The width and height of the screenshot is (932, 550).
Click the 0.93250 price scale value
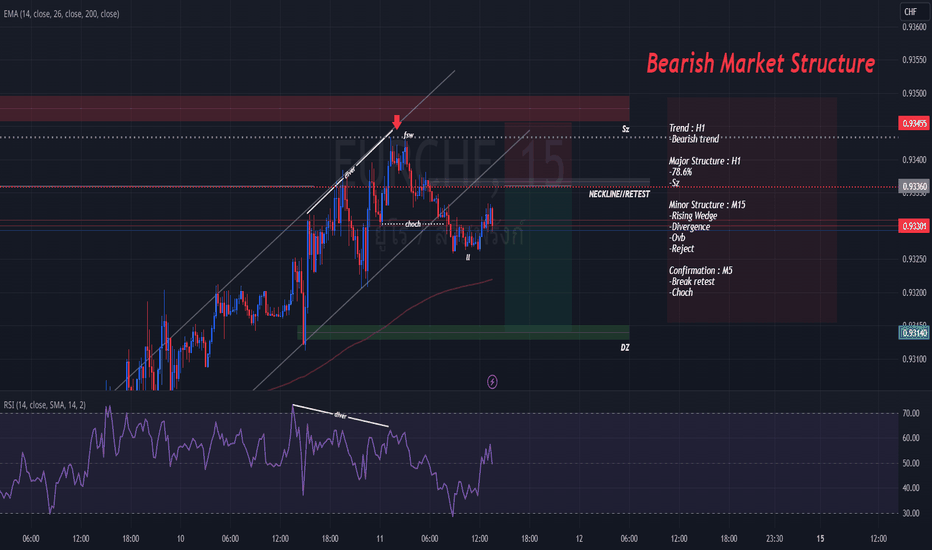pyautogui.click(x=914, y=259)
